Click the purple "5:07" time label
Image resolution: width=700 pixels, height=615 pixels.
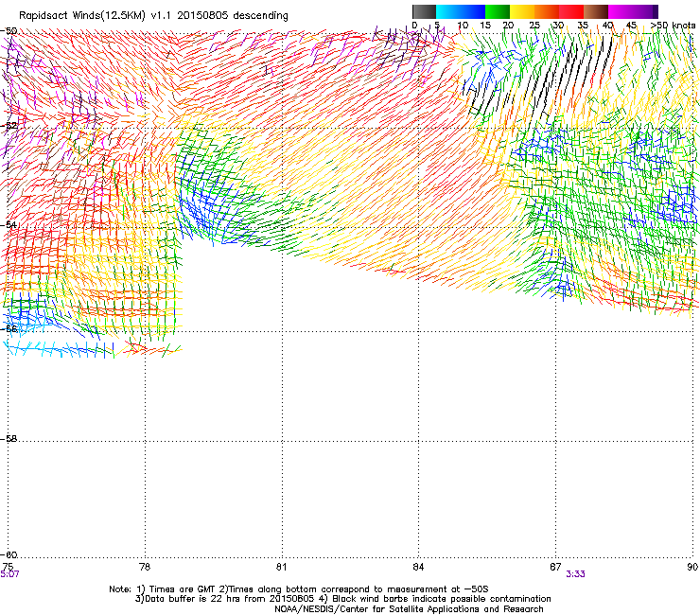[9, 574]
